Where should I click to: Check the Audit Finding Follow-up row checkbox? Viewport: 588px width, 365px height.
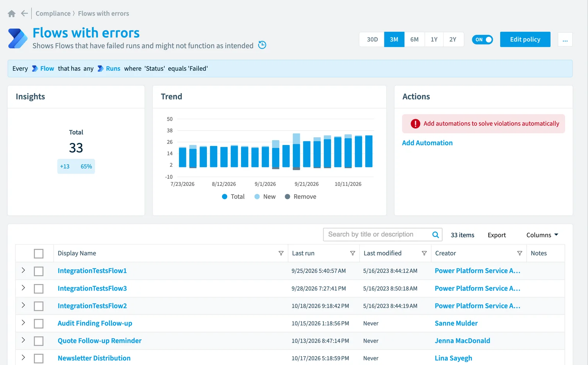point(39,324)
